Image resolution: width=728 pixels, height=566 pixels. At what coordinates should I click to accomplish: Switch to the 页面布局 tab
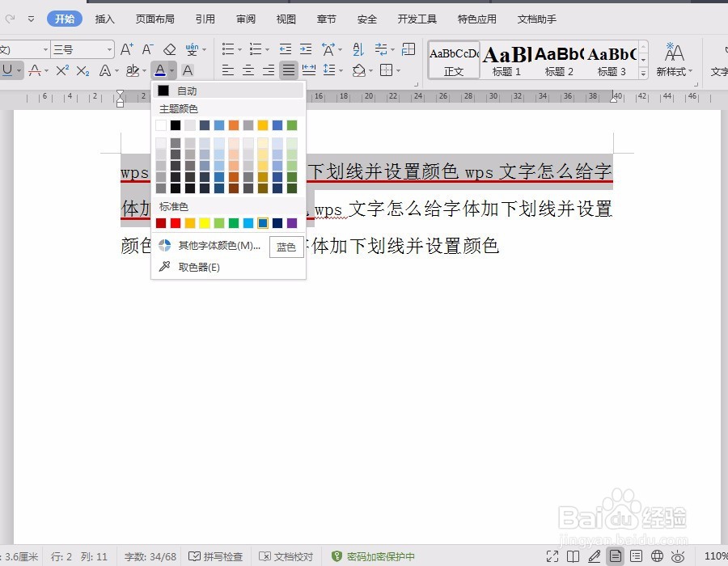click(x=155, y=19)
